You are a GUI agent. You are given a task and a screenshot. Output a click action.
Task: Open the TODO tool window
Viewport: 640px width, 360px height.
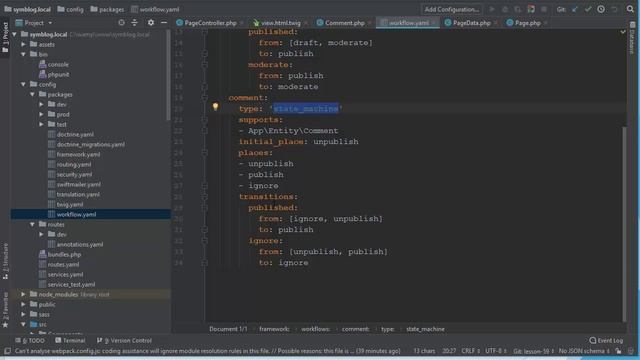click(30, 340)
